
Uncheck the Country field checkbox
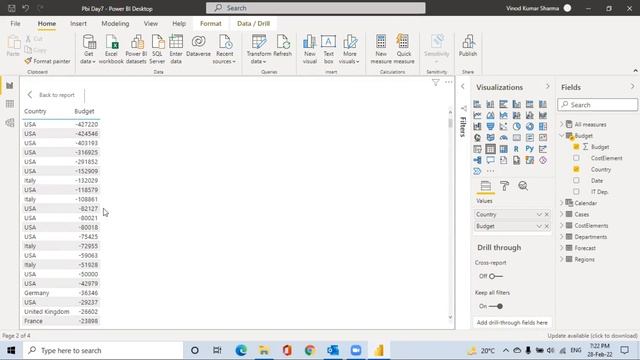point(576,169)
